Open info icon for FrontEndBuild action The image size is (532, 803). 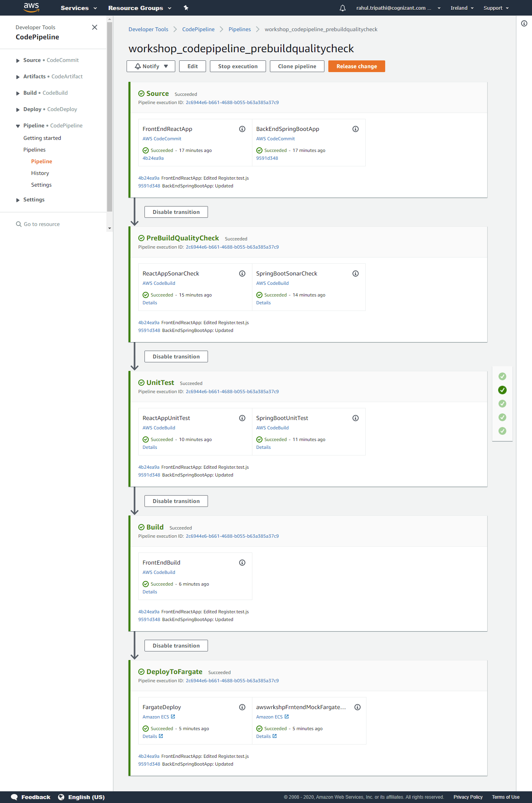point(242,563)
